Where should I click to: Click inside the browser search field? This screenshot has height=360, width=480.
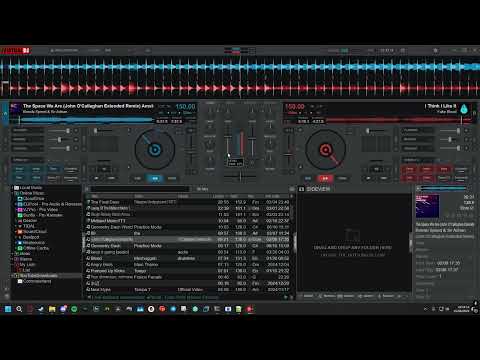coord(140,189)
